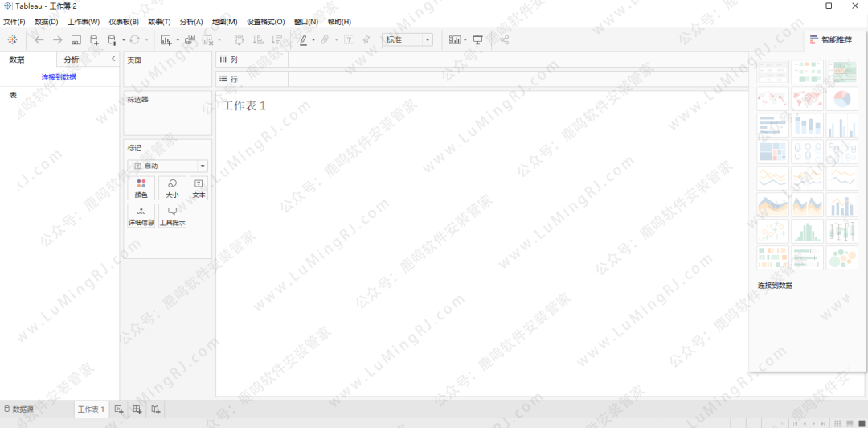
Task: Open the pause auto updates dropdown arrow
Action: [123, 40]
